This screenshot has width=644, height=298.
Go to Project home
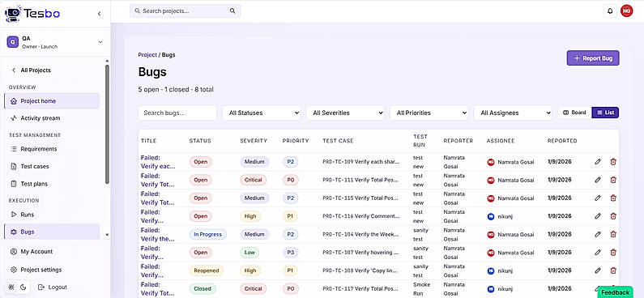52,101
